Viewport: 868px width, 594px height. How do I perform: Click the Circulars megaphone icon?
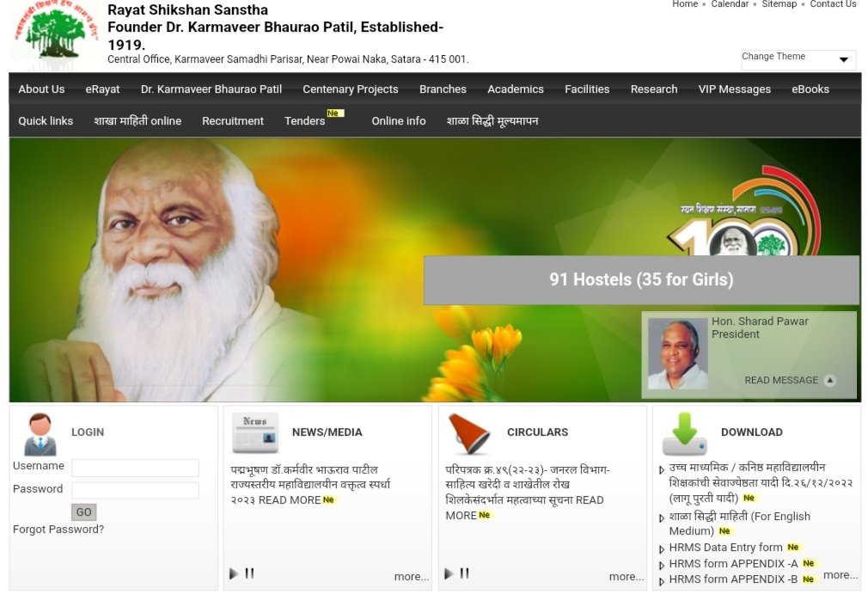469,433
